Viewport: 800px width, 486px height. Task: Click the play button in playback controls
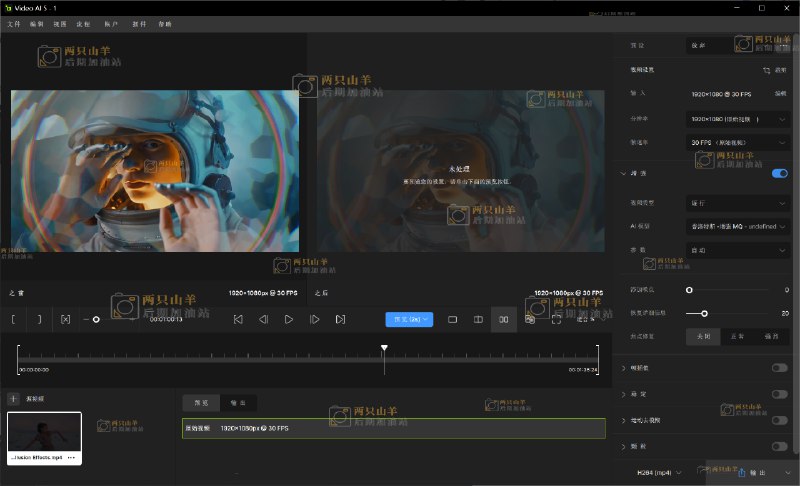(289, 319)
